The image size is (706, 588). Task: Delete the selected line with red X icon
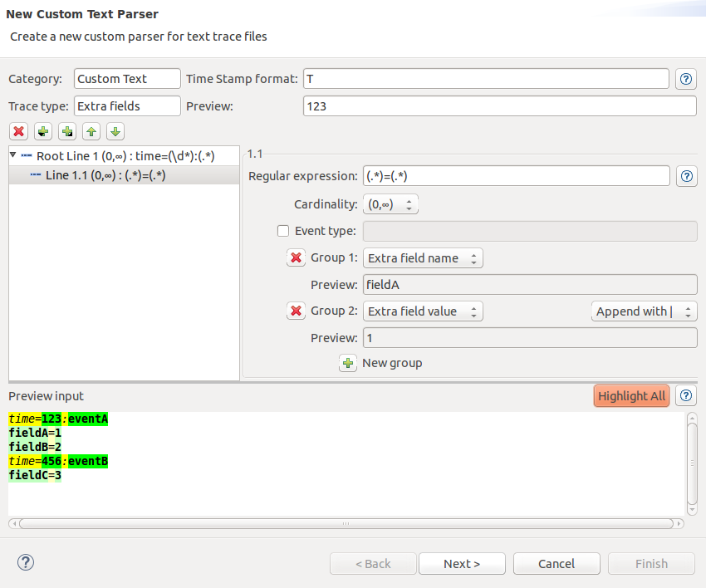(x=18, y=131)
